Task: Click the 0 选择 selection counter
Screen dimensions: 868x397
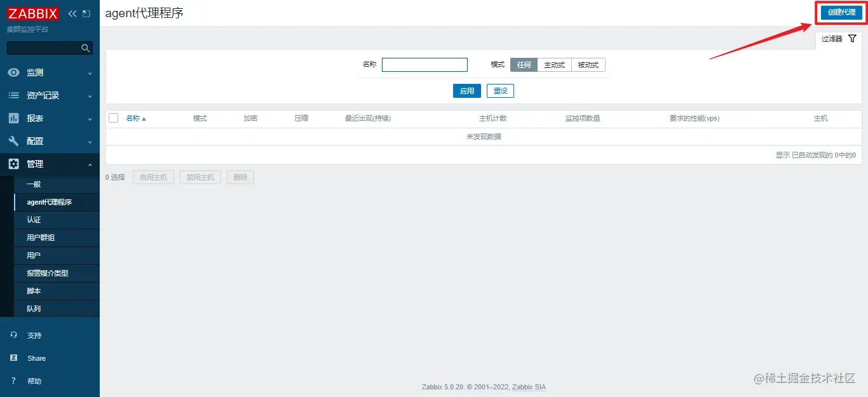Action: point(115,177)
